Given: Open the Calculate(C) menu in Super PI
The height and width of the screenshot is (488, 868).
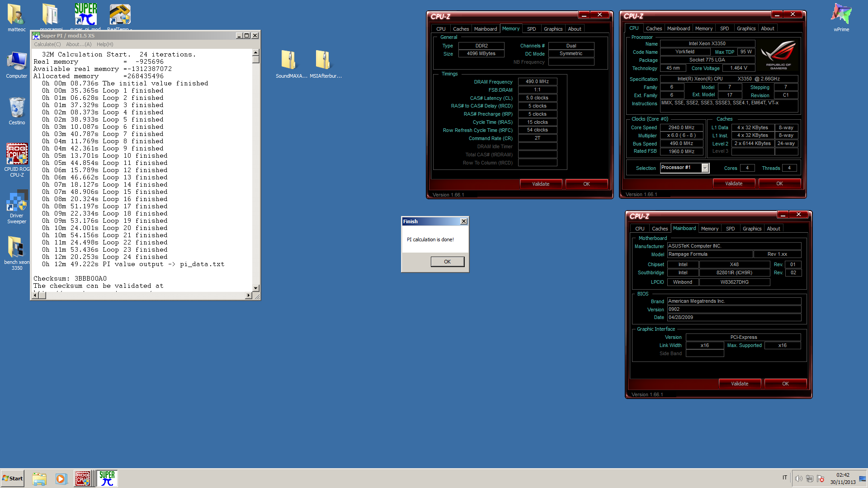Looking at the screenshot, I should pos(47,44).
